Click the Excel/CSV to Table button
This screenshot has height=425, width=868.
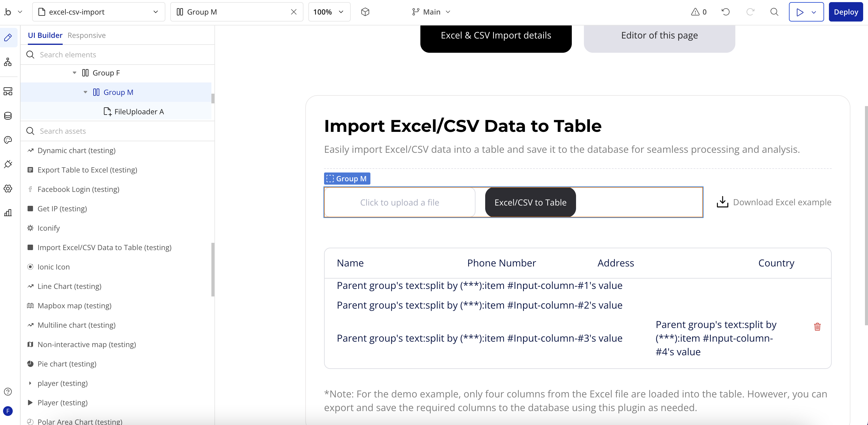[x=530, y=202]
